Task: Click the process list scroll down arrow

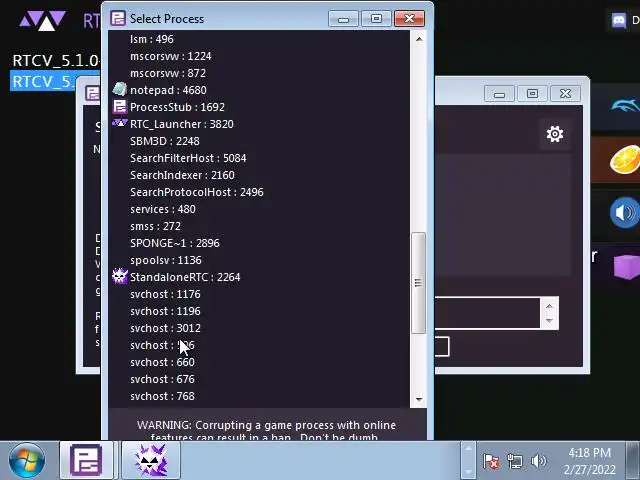Action: pos(419,400)
